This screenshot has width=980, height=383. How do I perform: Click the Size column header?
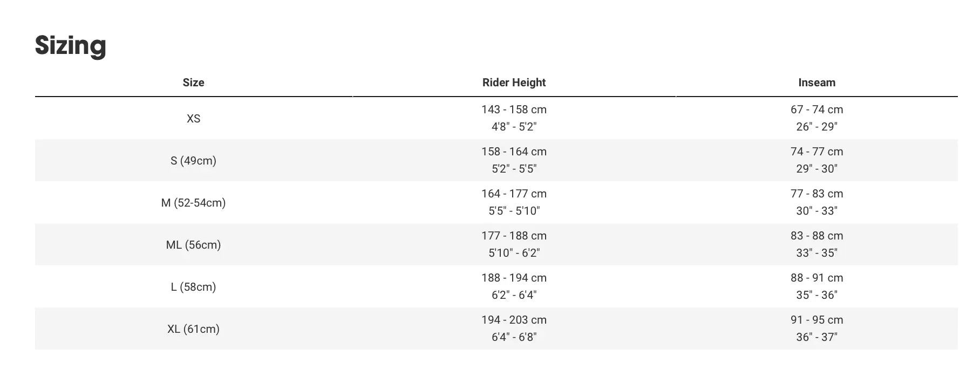tap(193, 83)
